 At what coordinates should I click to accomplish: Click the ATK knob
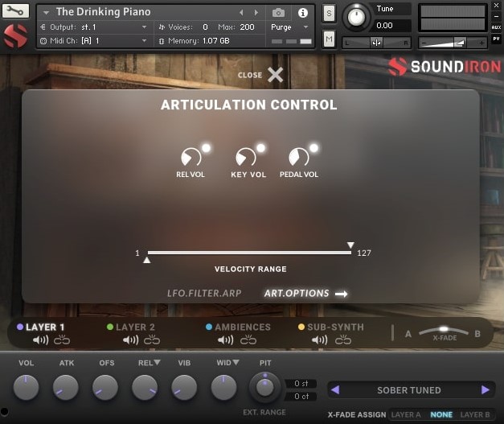click(x=66, y=387)
